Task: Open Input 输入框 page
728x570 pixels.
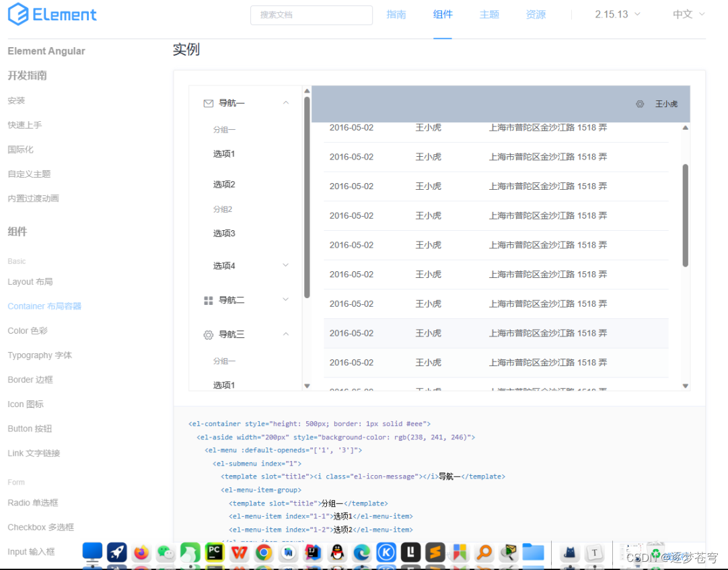Action: [x=31, y=552]
